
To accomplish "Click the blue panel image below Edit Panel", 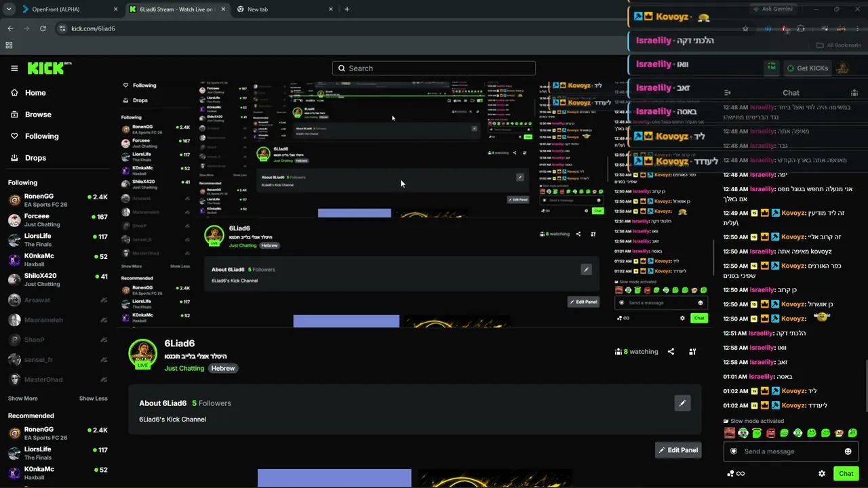I will pyautogui.click(x=334, y=478).
